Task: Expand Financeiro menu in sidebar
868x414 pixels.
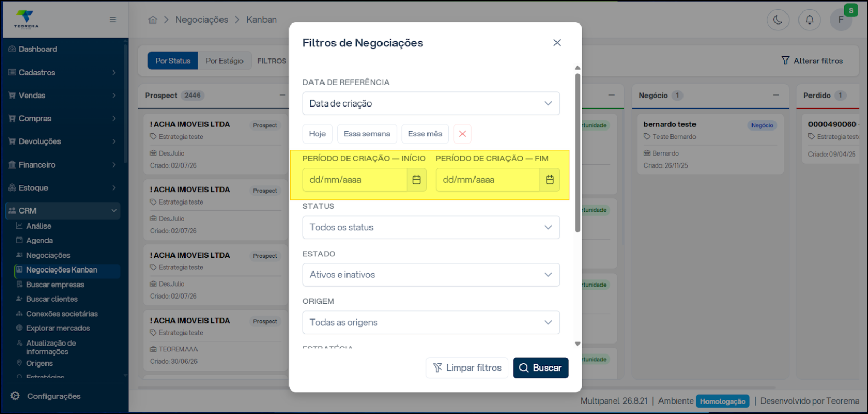Action: 64,164
